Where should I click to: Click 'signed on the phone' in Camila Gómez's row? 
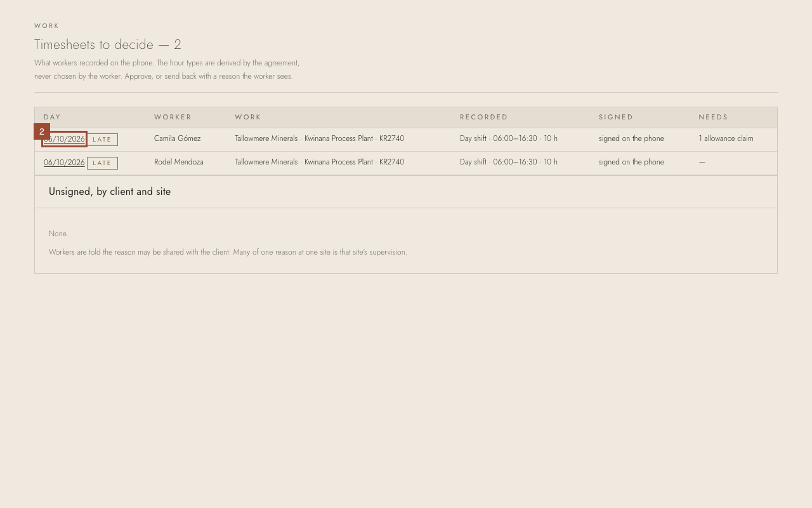tap(631, 138)
